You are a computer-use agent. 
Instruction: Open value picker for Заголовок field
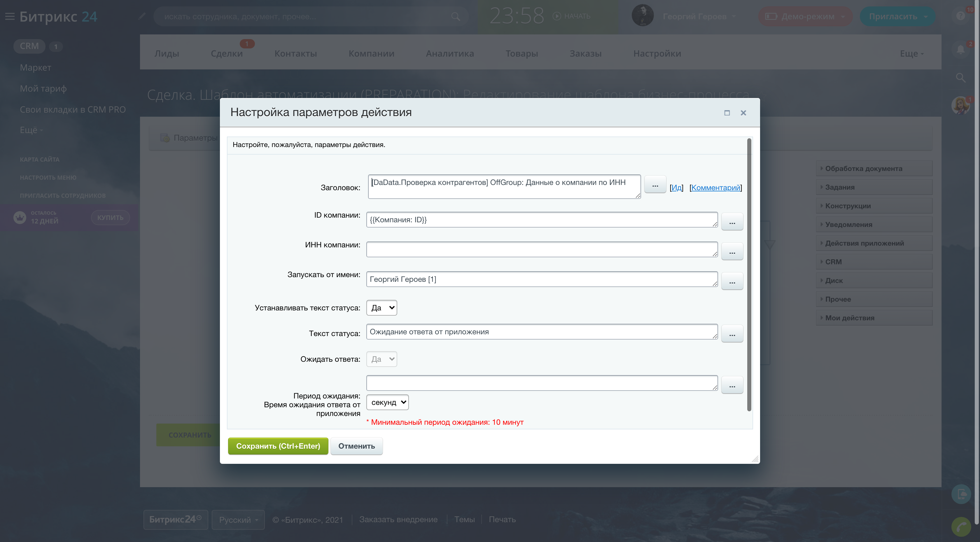[655, 185]
